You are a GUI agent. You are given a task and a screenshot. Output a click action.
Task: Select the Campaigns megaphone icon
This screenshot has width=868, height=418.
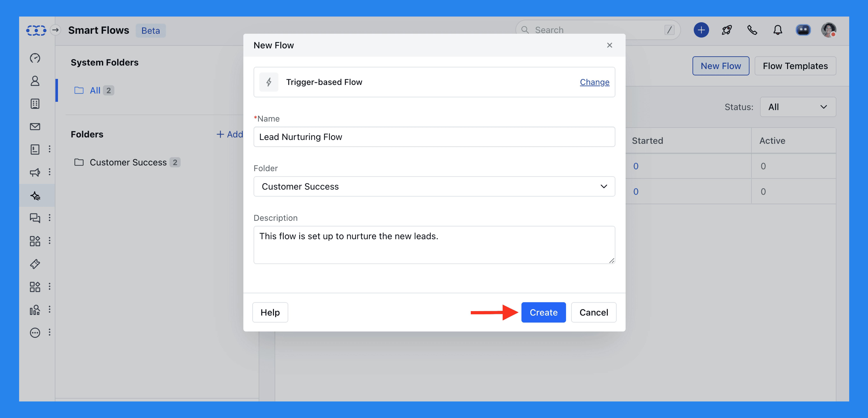click(x=35, y=172)
